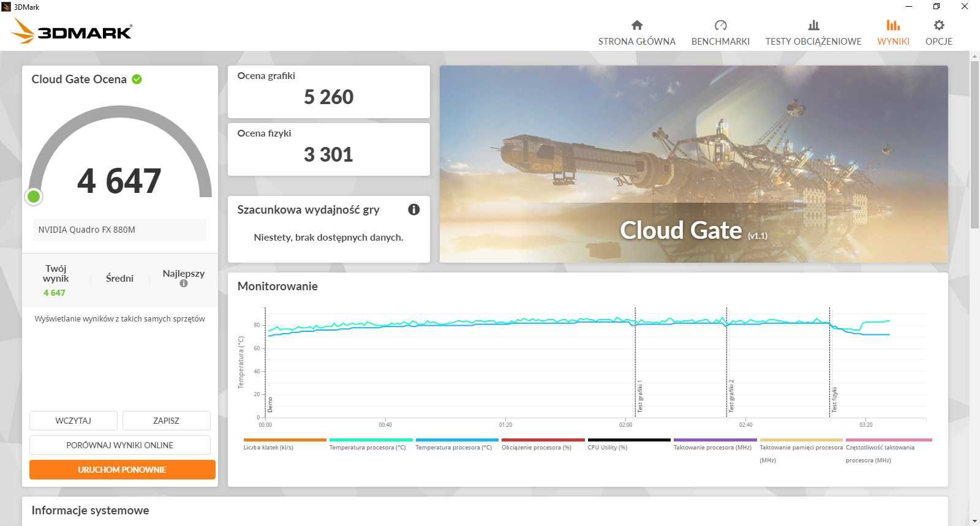980x526 pixels.
Task: Click Wyświetlanie wyników z takich samych sprzętów text
Action: point(120,319)
